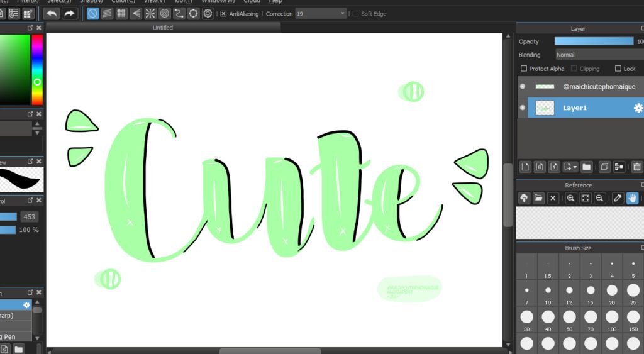The height and width of the screenshot is (354, 644).
Task: Download reference image from the cloud
Action: (x=524, y=198)
